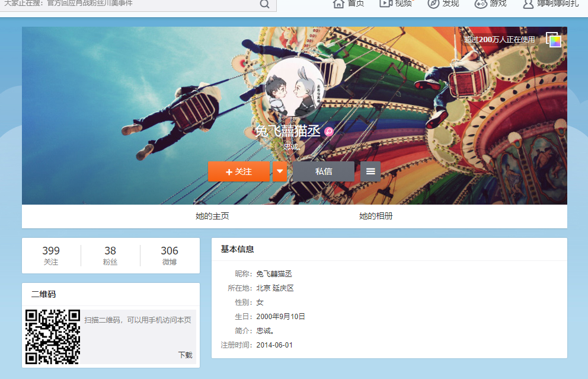Click the registration date 2014-06-01

point(274,345)
